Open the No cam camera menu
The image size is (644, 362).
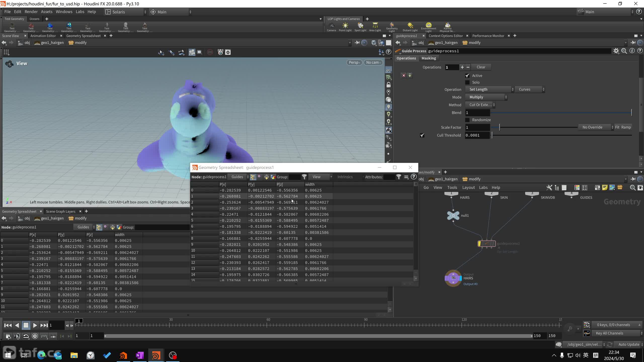tap(373, 62)
